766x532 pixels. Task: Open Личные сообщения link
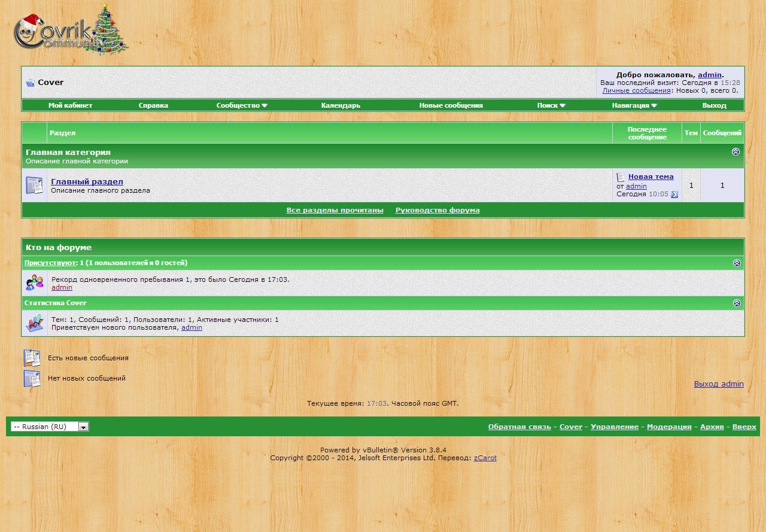[x=636, y=90]
